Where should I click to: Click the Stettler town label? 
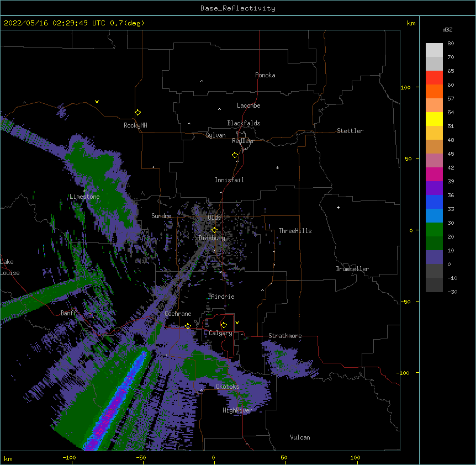point(350,131)
